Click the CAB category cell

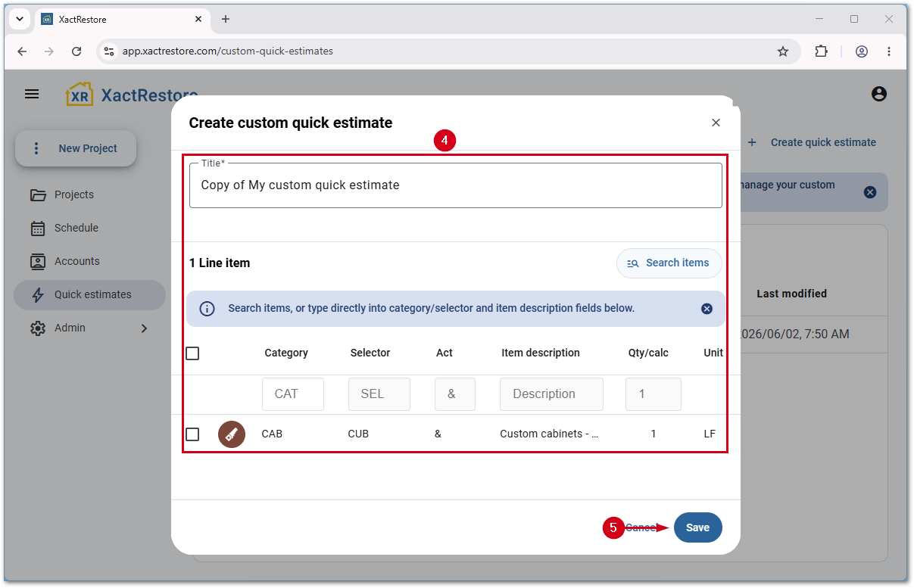coord(272,434)
